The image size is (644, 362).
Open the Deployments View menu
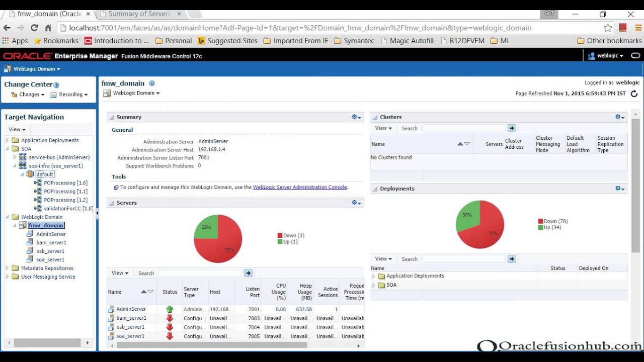click(383, 258)
